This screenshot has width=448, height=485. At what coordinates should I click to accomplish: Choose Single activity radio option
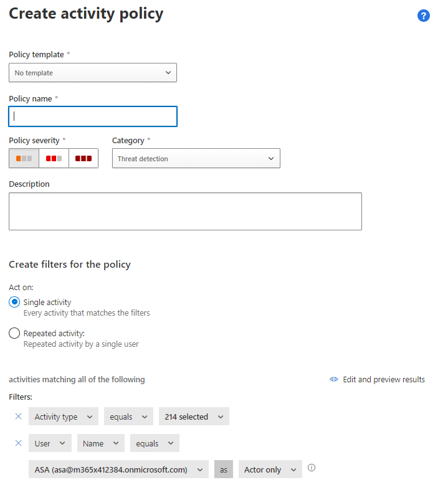tap(14, 302)
